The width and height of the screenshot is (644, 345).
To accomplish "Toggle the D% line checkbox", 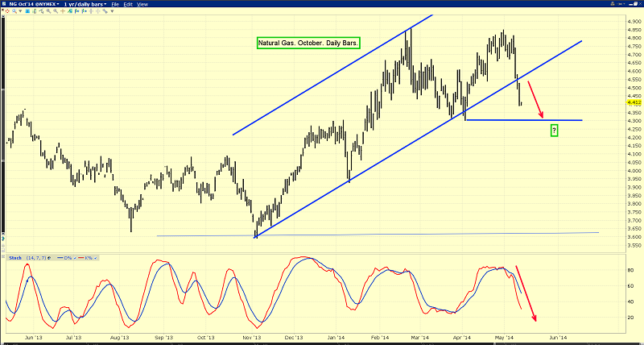I will [75, 258].
